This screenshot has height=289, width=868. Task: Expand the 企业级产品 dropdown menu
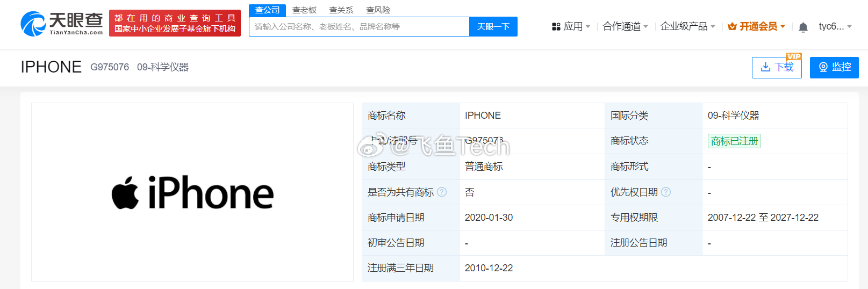coord(688,26)
